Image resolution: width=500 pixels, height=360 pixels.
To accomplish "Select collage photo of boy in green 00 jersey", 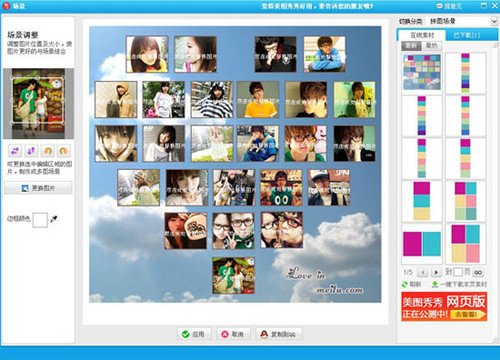I will pyautogui.click(x=281, y=188).
